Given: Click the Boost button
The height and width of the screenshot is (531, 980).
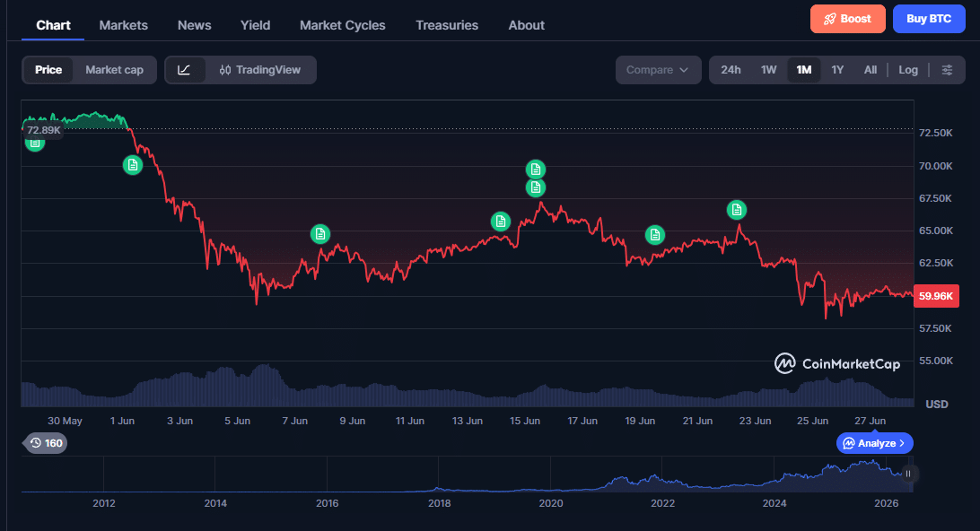Looking at the screenshot, I should (x=847, y=19).
